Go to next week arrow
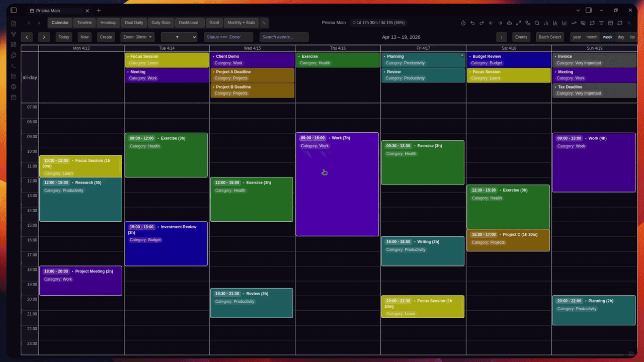The image size is (644, 362). tap(44, 37)
